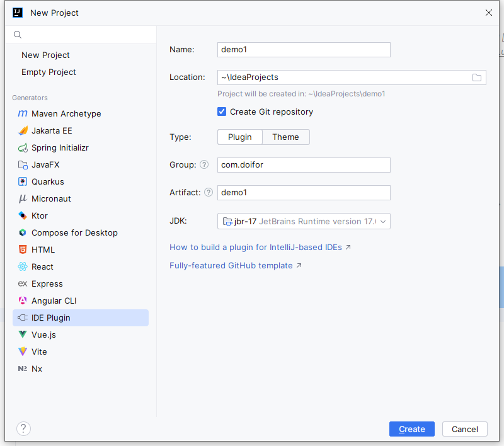Click the HTML5 shield icon
The width and height of the screenshot is (504, 446).
click(x=23, y=249)
